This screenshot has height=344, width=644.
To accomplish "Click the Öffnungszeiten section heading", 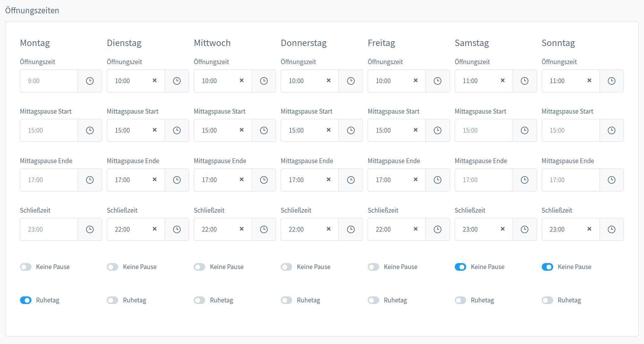I will coord(32,10).
